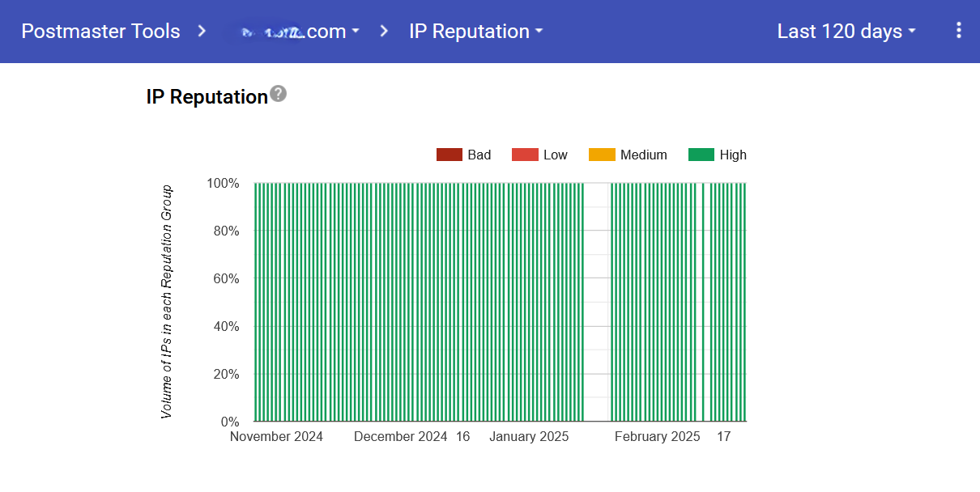This screenshot has height=492, width=980.
Task: Select the High legend label text
Action: pyautogui.click(x=733, y=155)
